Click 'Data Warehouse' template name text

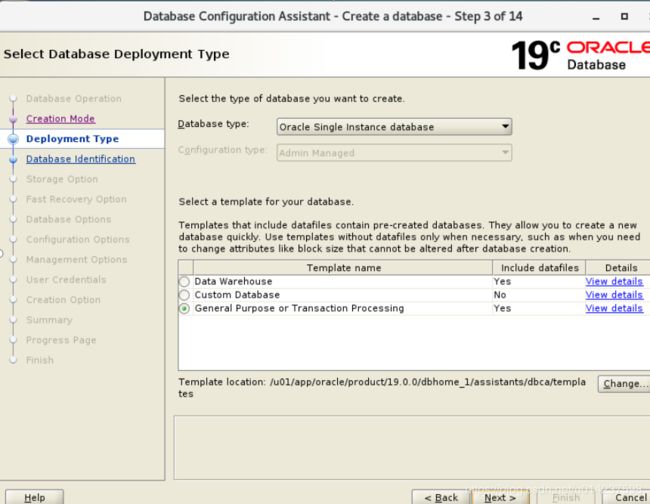(233, 281)
